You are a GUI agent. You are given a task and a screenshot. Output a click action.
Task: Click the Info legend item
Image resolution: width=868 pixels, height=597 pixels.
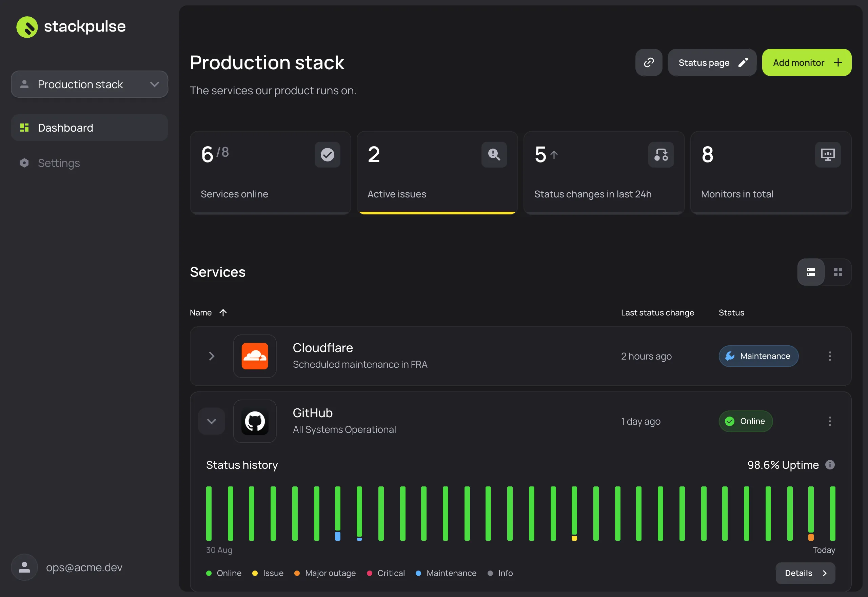point(500,573)
